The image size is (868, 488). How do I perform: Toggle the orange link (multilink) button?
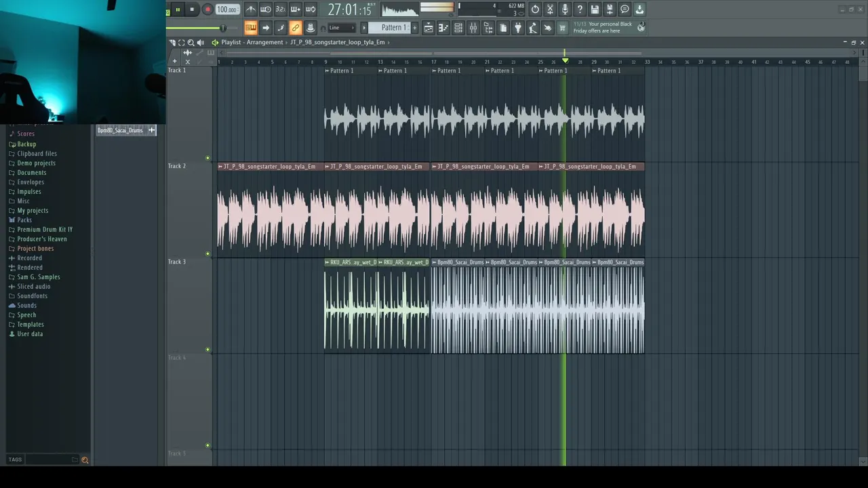pos(296,28)
